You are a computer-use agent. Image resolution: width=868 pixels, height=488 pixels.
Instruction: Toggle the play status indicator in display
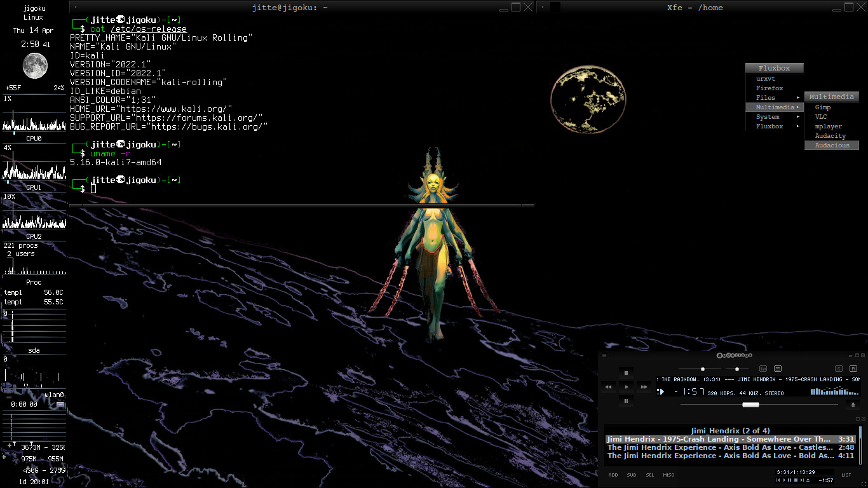(x=661, y=391)
